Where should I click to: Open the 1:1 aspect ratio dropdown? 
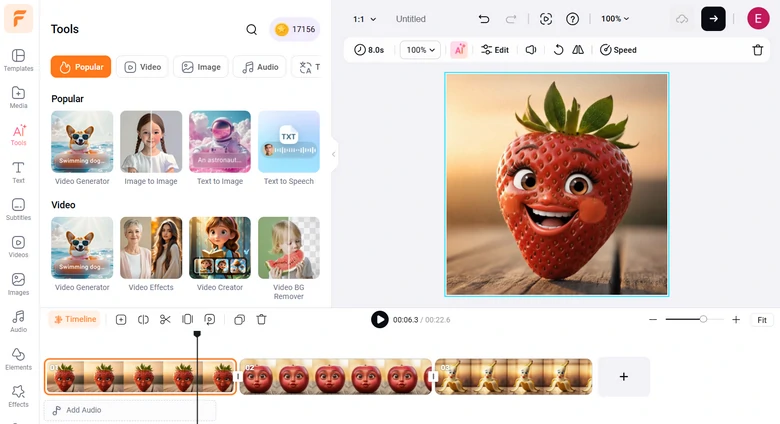(x=364, y=19)
